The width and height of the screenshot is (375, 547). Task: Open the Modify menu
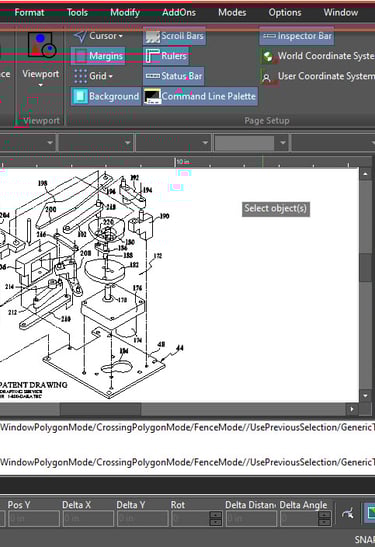click(125, 13)
